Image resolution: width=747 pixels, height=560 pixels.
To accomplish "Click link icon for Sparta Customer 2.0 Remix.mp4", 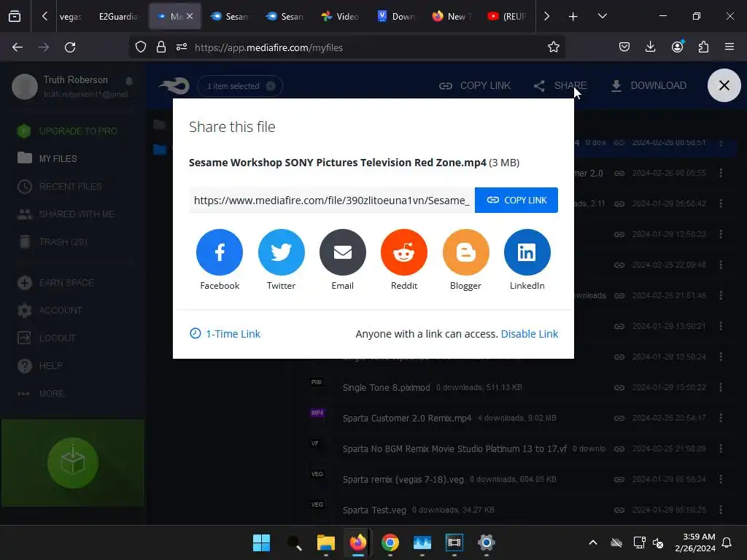I will point(619,418).
